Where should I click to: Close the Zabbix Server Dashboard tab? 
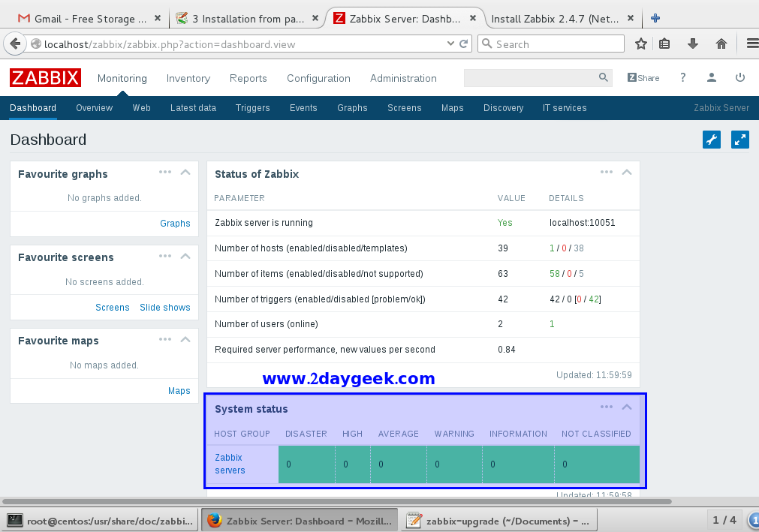tap(473, 18)
